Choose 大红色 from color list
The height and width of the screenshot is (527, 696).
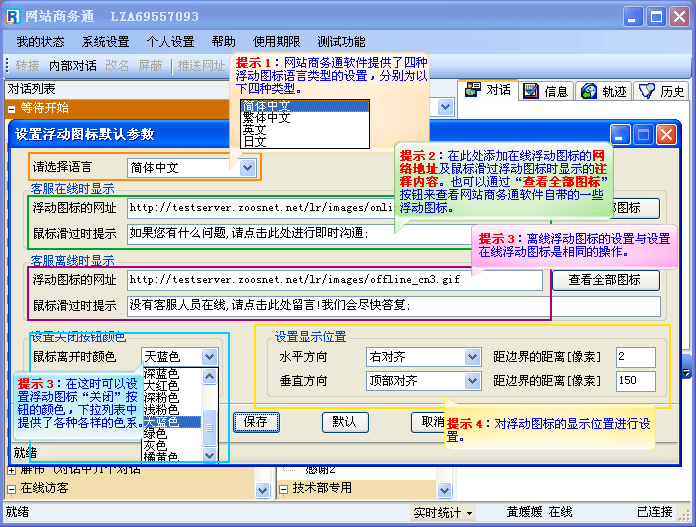[x=172, y=385]
